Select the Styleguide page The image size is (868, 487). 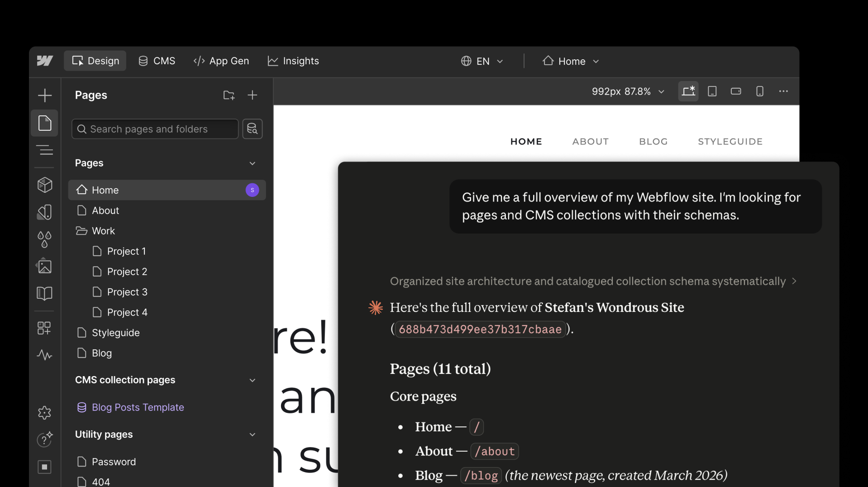(x=167, y=333)
